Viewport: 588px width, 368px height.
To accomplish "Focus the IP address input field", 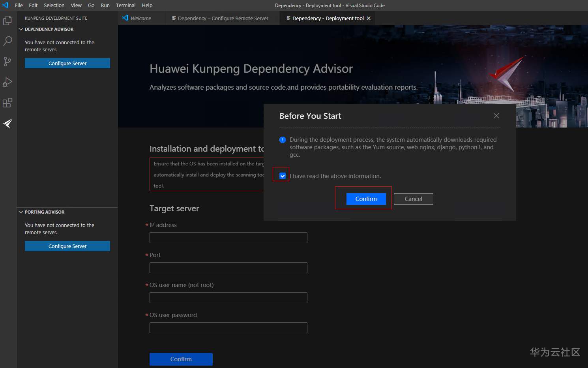I will tap(228, 238).
